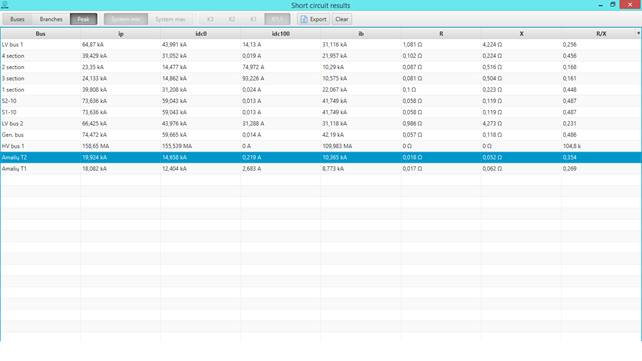Toggle the System min option
This screenshot has height=361, width=642.
pos(126,19)
